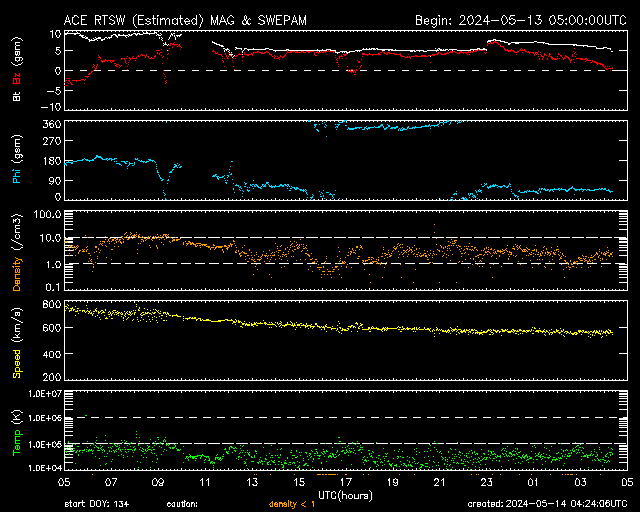The height and width of the screenshot is (512, 640).
Task: Click the '11' hour tick label
Action: coord(205,482)
